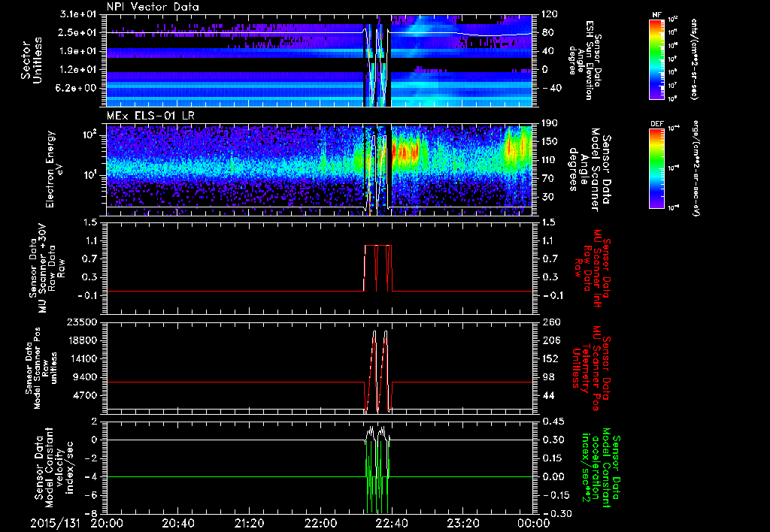Image resolution: width=770 pixels, height=532 pixels.
Task: Click the '22:40' time tick label
Action: (x=391, y=523)
